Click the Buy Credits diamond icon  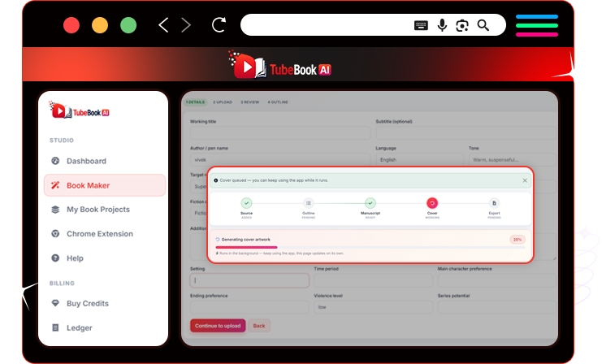[55, 303]
